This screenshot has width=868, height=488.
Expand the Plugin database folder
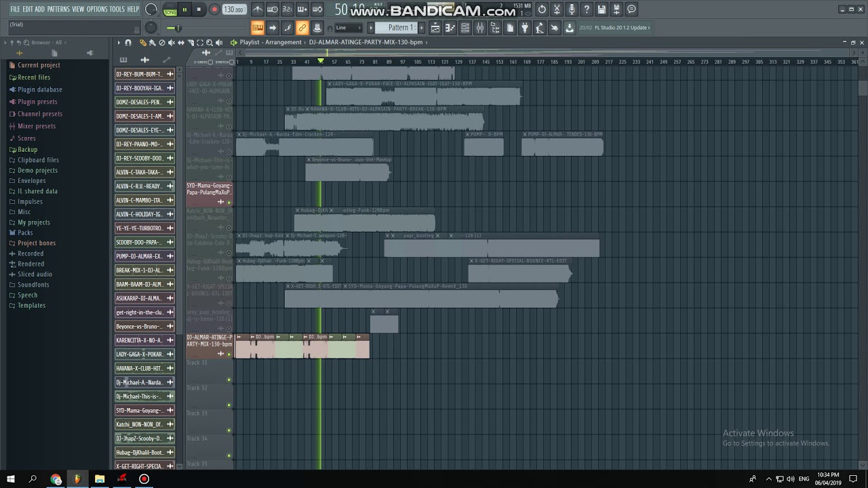point(39,89)
